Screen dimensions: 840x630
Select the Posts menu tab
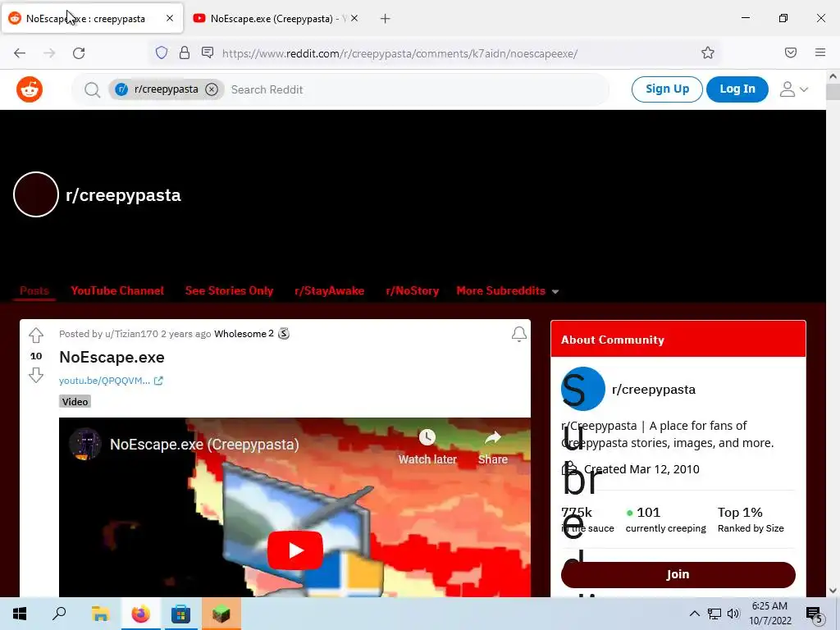(x=34, y=291)
